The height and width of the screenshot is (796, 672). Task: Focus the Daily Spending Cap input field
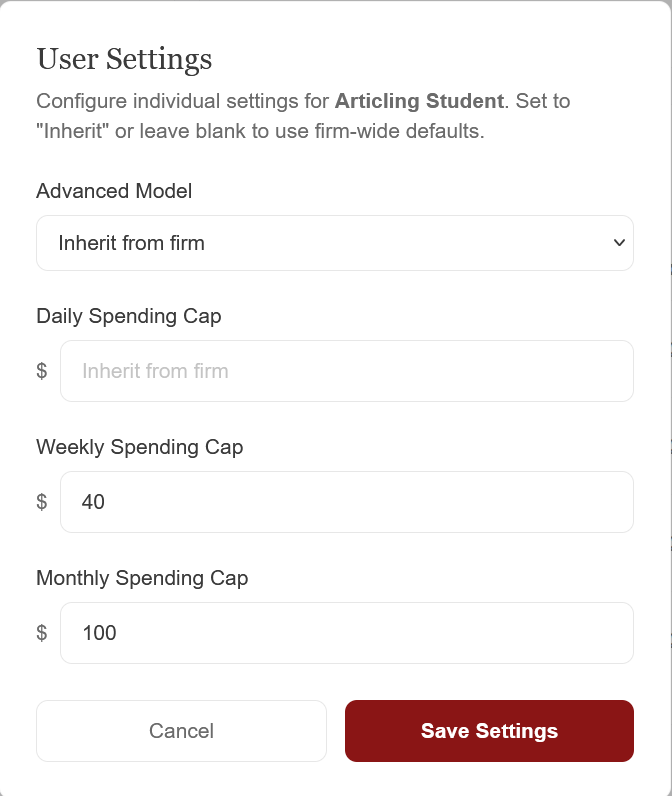pos(346,371)
